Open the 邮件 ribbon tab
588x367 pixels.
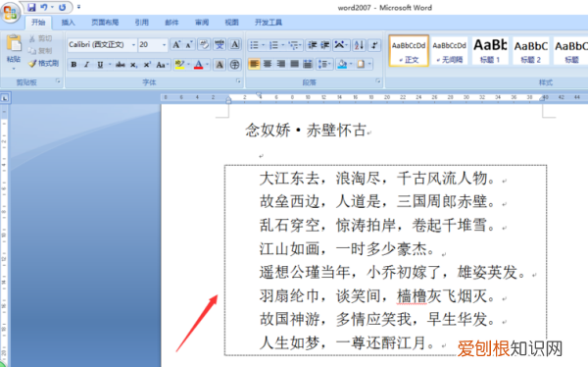tap(171, 23)
